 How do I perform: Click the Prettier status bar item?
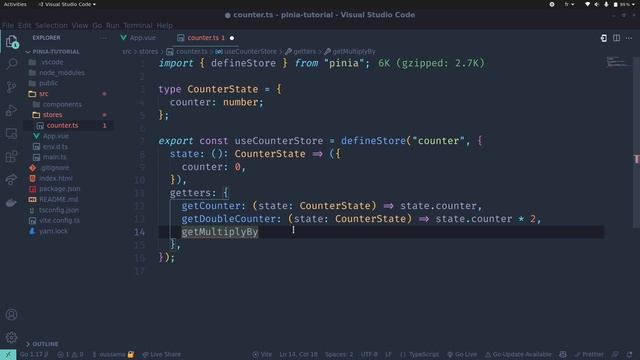click(589, 355)
